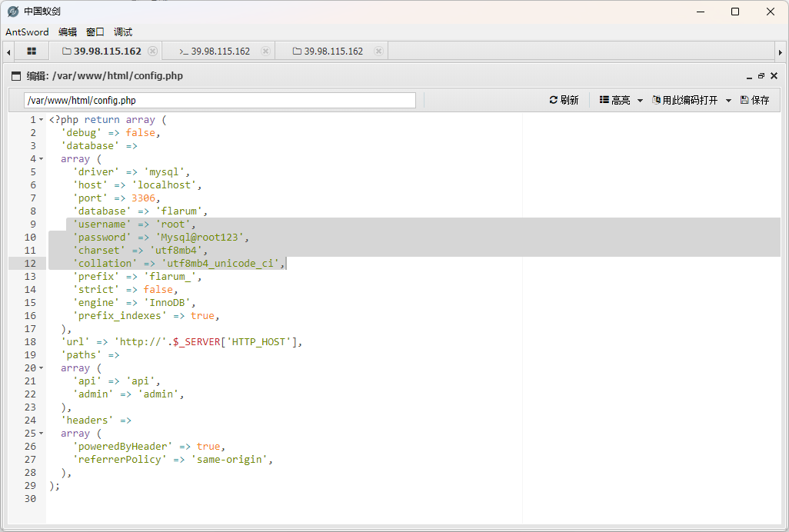This screenshot has width=789, height=532.
Task: Restore the editor panel size
Action: pos(761,76)
